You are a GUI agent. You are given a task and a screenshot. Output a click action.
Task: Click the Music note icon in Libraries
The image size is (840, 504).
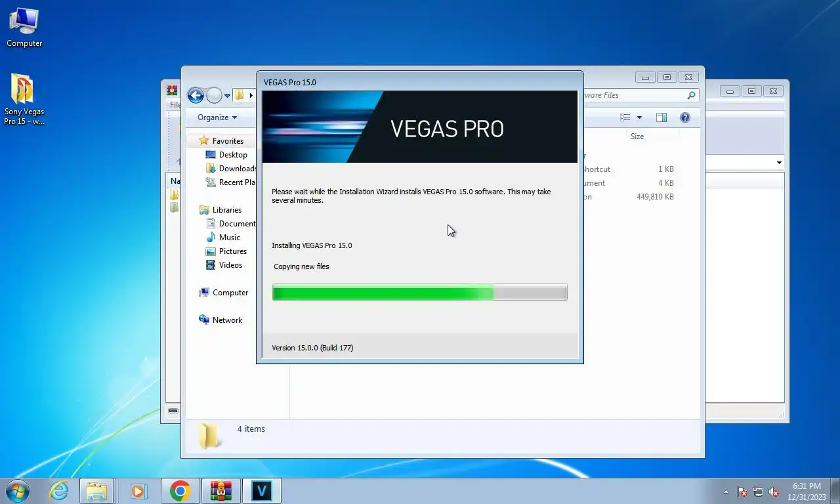(x=211, y=238)
